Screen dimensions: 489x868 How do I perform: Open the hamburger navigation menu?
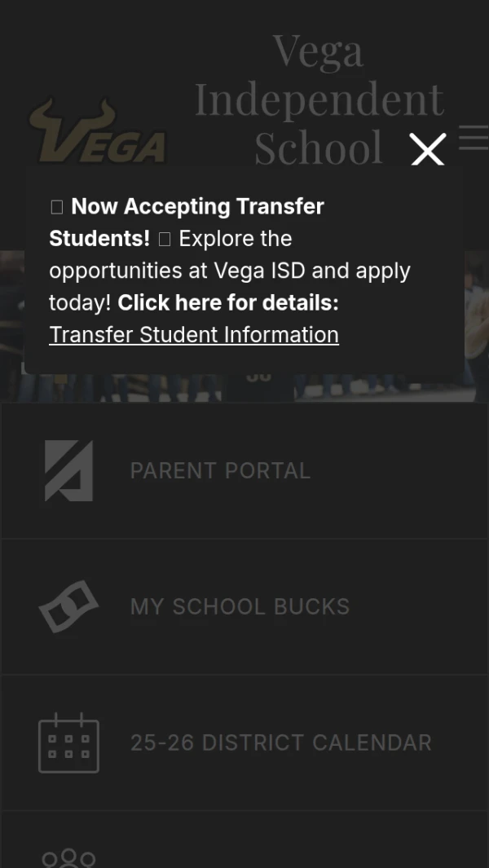point(473,137)
